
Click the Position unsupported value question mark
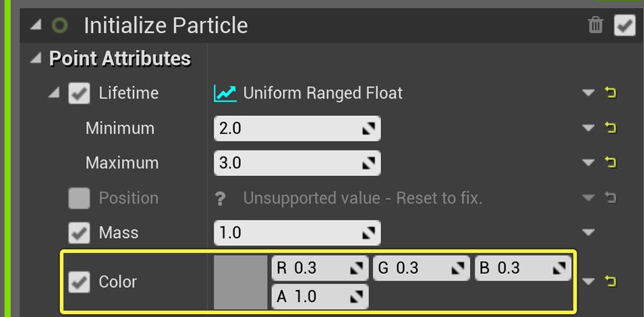219,198
